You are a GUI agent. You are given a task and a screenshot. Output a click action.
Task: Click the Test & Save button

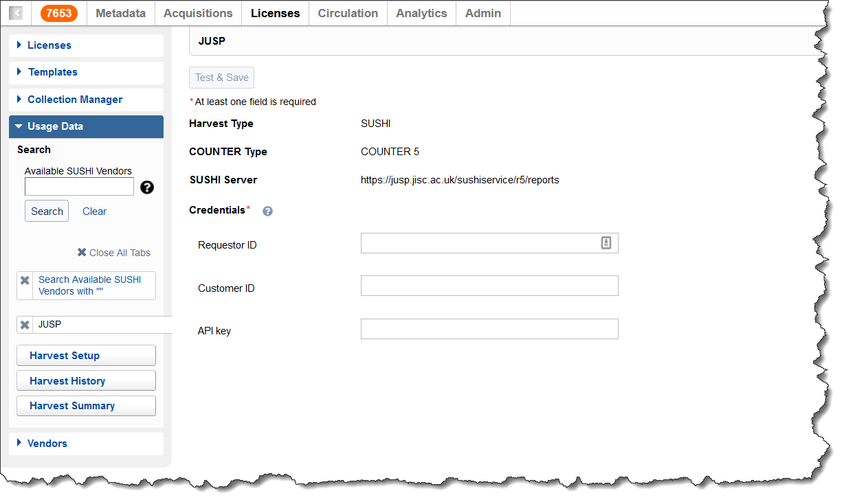[x=222, y=78]
